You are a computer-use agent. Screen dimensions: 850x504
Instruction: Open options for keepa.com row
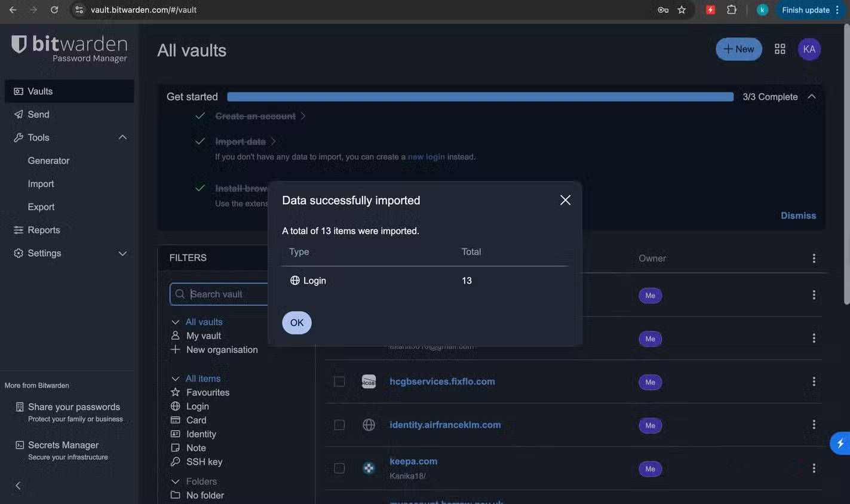(x=814, y=468)
